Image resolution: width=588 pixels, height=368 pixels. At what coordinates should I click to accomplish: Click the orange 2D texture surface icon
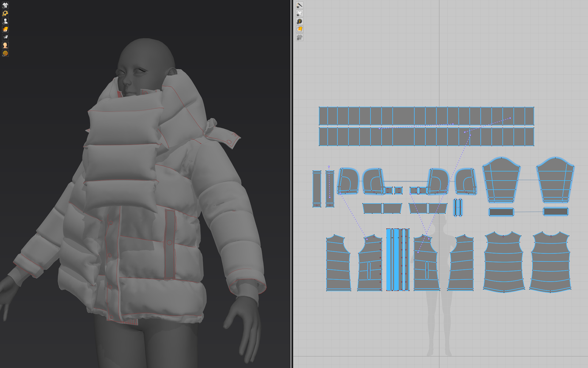[300, 29]
